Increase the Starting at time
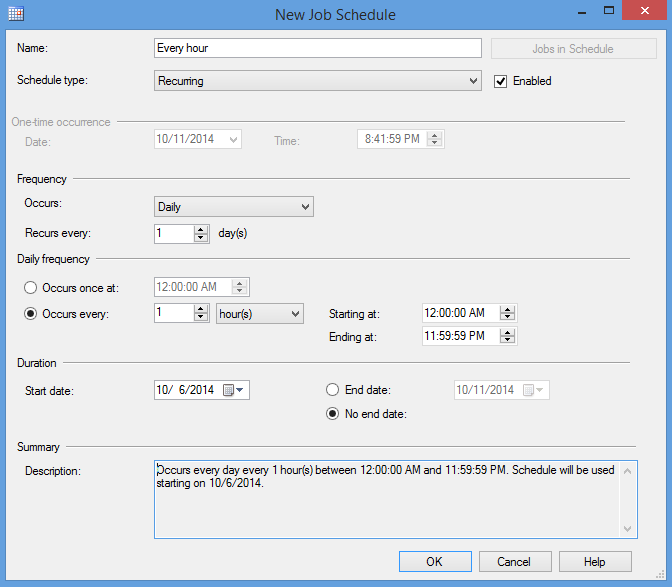 (x=508, y=309)
